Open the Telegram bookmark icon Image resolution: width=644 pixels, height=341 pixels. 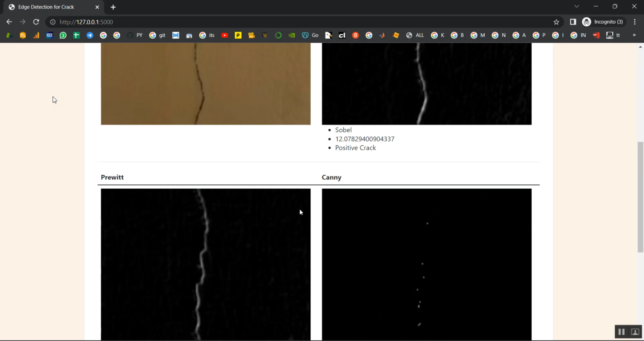[x=90, y=35]
